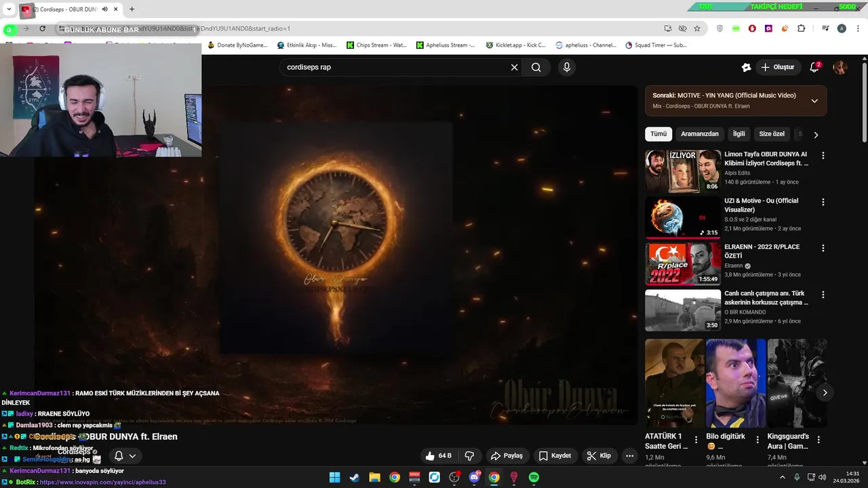Screen dimensions: 868x488
Task: Open options menu for Limon Tayfa video
Action: tap(823, 155)
